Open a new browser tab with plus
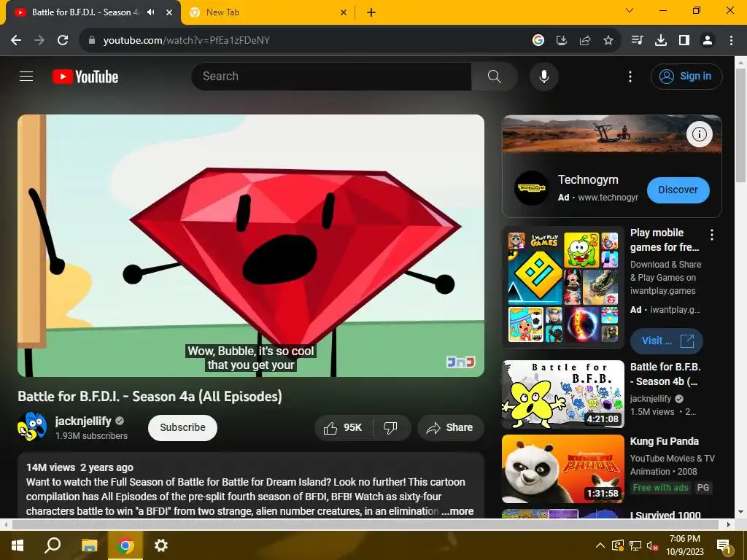This screenshot has height=560, width=747. (x=371, y=12)
